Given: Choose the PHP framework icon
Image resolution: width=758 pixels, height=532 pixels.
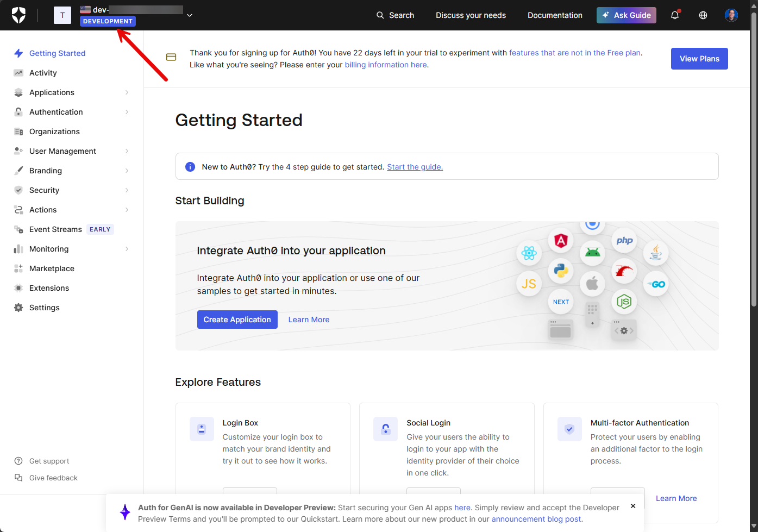Looking at the screenshot, I should coord(624,240).
